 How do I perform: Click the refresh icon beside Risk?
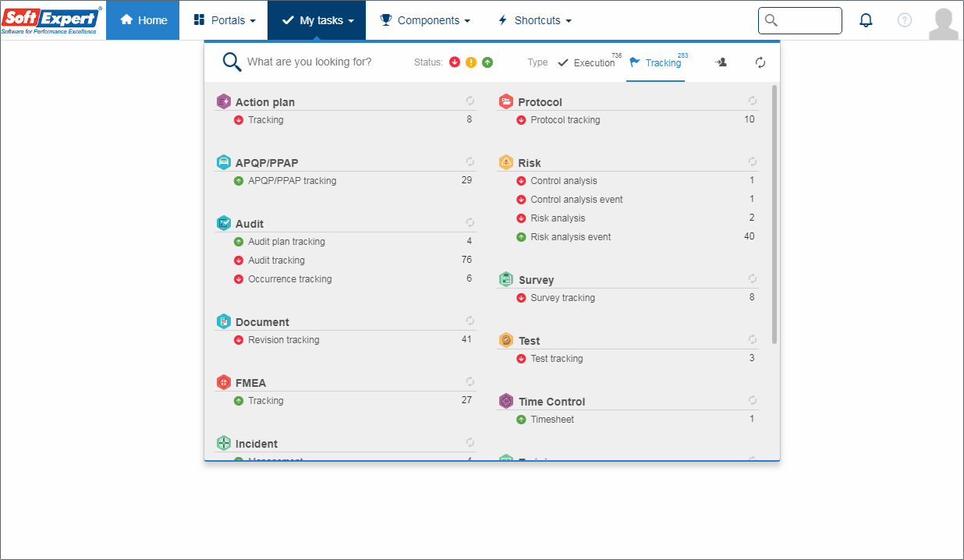[x=753, y=161]
